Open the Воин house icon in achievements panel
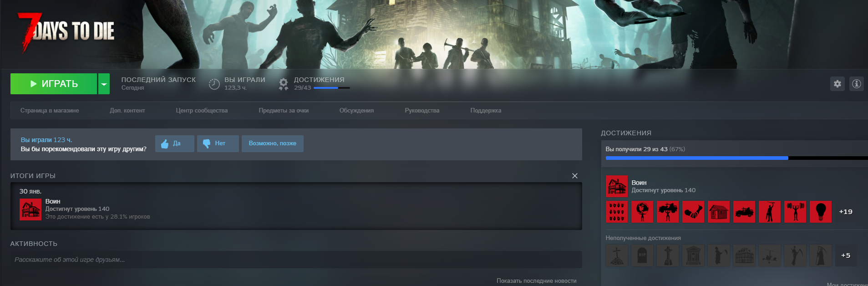 [617, 186]
